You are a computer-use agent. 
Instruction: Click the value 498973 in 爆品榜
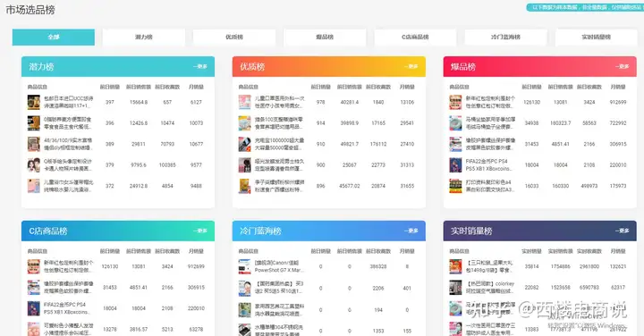point(589,186)
